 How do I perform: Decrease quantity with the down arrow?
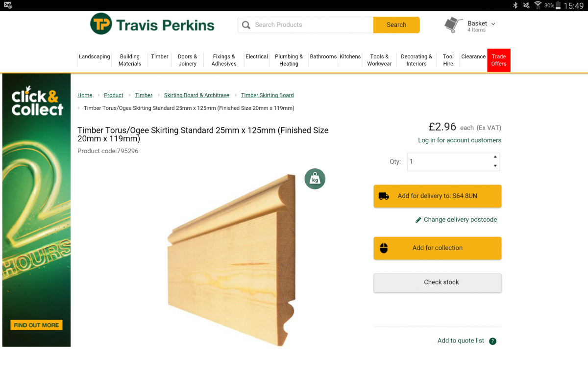495,166
